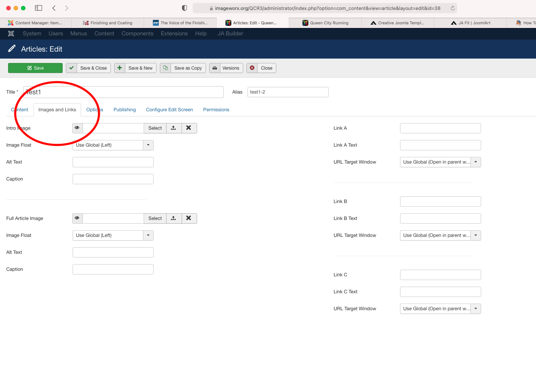Focus the Alias text field
This screenshot has width=536, height=392.
288,92
